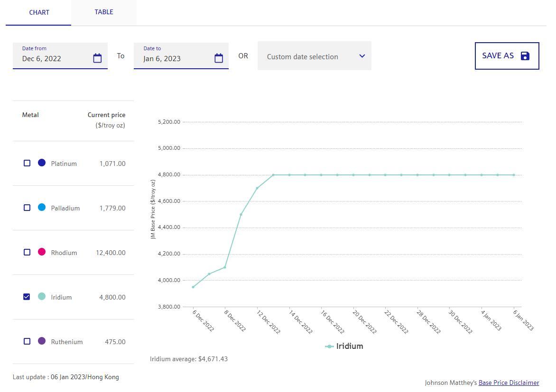Click the purple Ruthenium color dot
The height and width of the screenshot is (392, 556).
[x=42, y=341]
